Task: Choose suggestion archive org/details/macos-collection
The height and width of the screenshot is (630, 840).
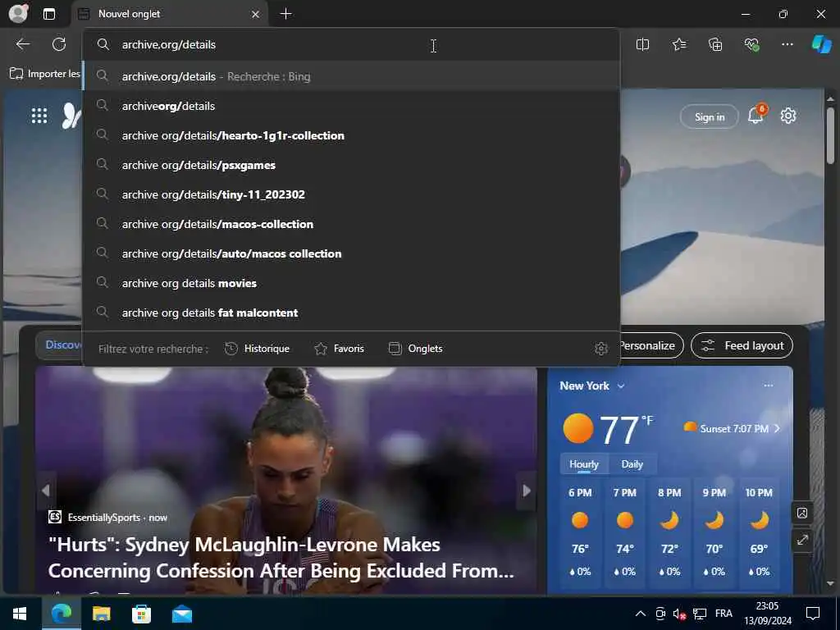Action: (x=351, y=224)
